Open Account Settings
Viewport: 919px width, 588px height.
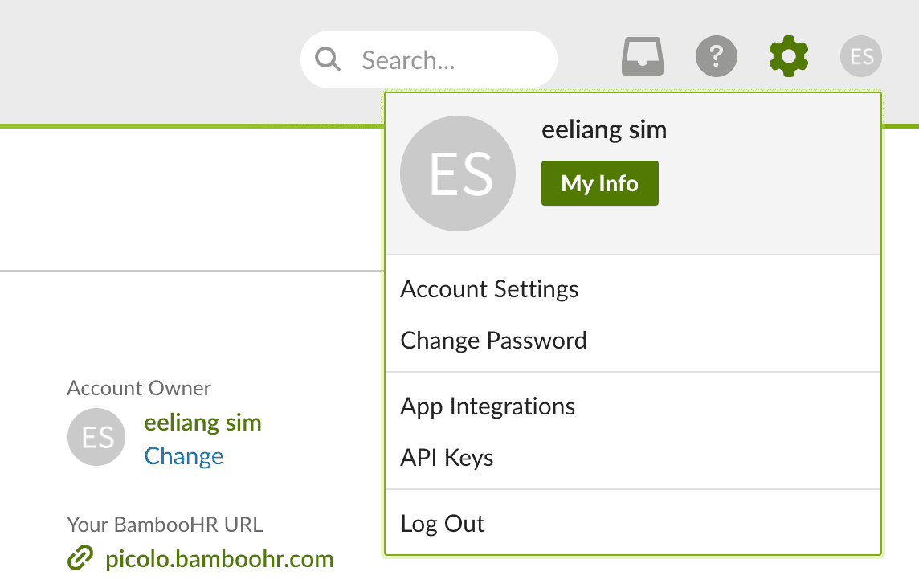489,289
